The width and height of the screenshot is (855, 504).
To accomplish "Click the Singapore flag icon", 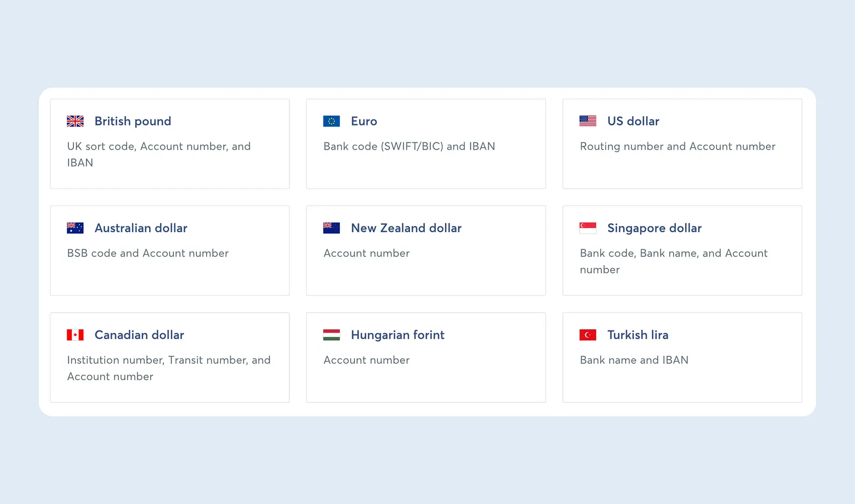I will (588, 228).
